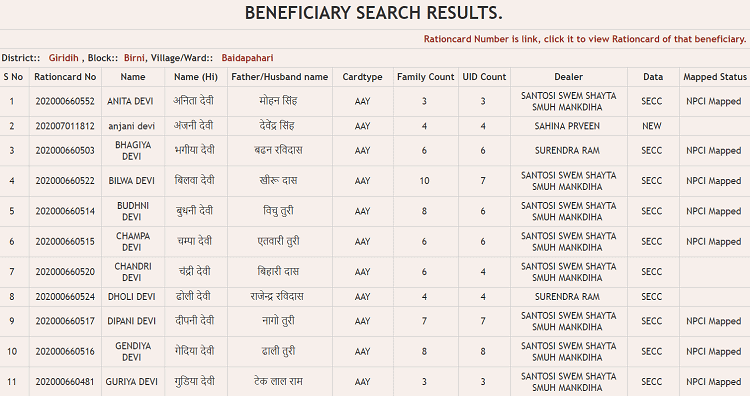
Task: Click the Dealer column header
Action: tap(568, 77)
